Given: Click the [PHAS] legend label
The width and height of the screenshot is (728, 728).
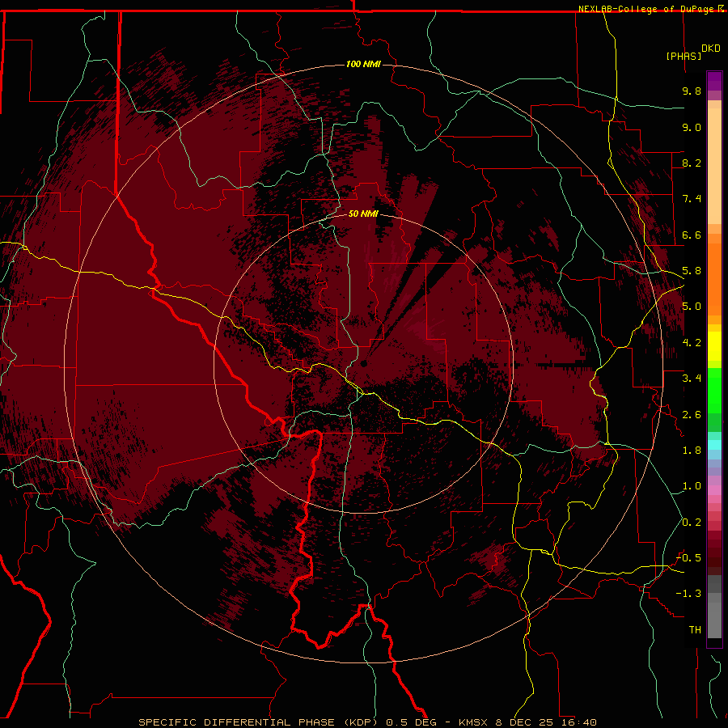Looking at the screenshot, I should [684, 56].
